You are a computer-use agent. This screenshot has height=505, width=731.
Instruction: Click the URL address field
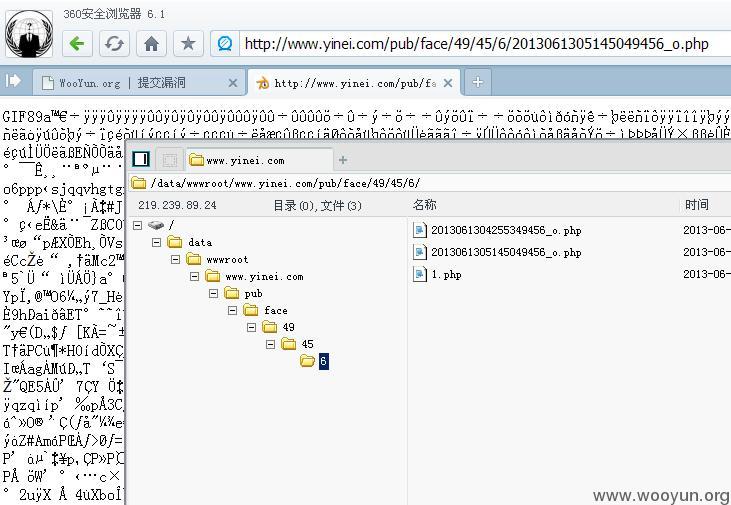point(485,44)
